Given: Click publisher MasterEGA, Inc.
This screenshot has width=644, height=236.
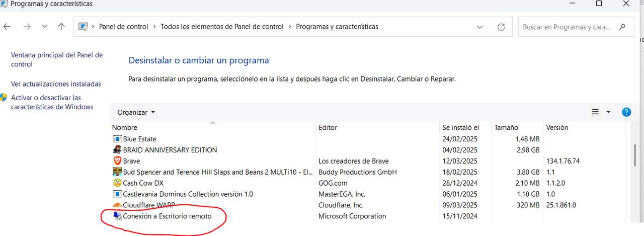Looking at the screenshot, I should (x=342, y=194).
